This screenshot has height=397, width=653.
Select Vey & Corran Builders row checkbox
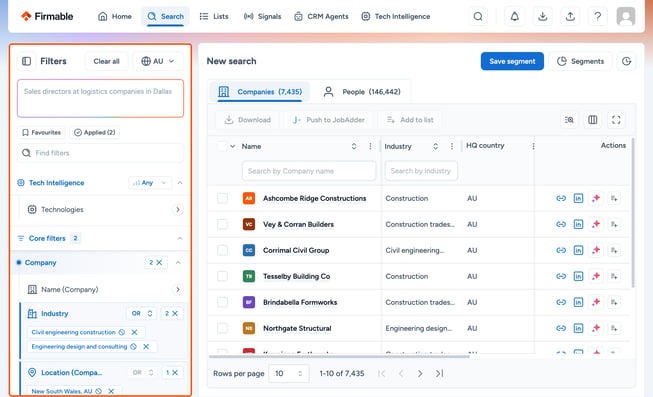[222, 224]
